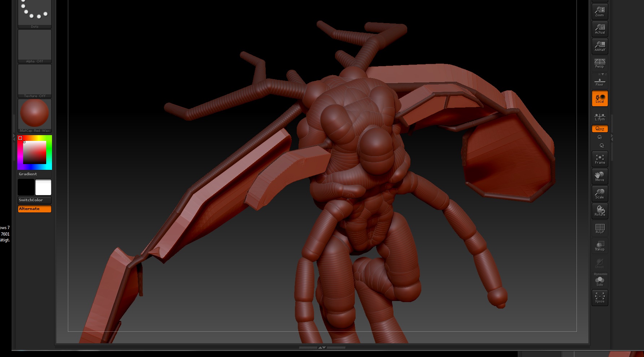Disable Local transformations button
The image size is (644, 357).
click(x=600, y=98)
